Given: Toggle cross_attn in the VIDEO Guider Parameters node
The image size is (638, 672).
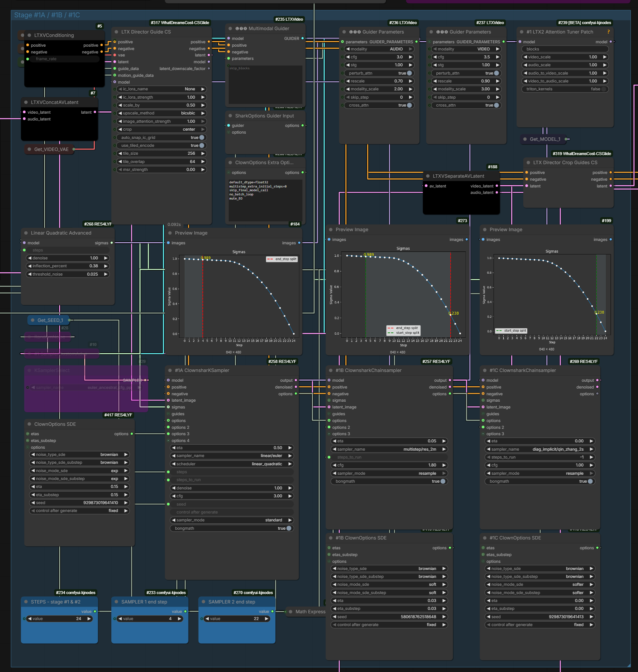Looking at the screenshot, I should [x=466, y=105].
